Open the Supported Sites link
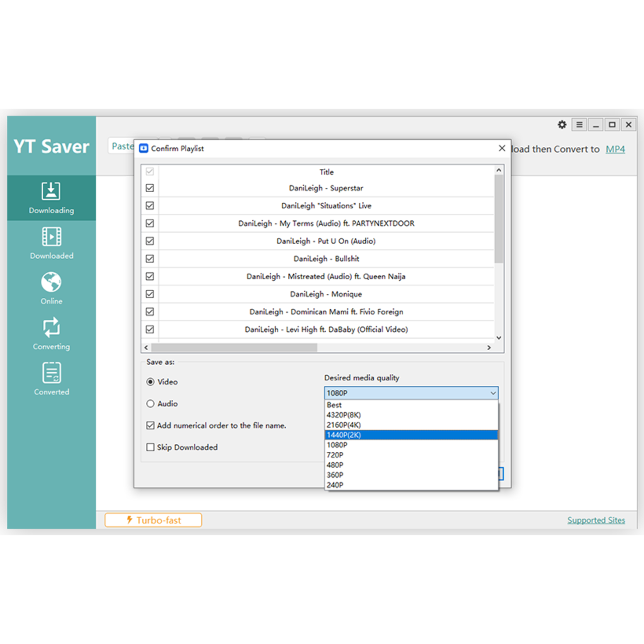 point(596,520)
